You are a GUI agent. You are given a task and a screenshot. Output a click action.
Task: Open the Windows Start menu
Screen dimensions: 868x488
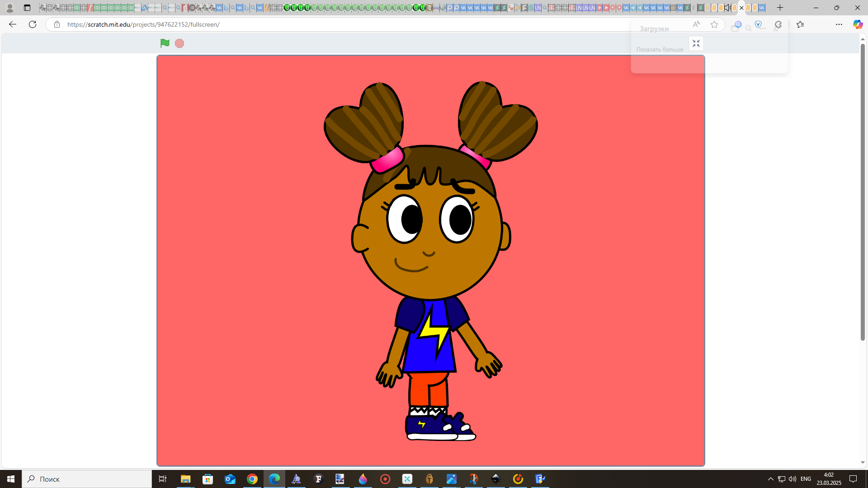tap(11, 479)
